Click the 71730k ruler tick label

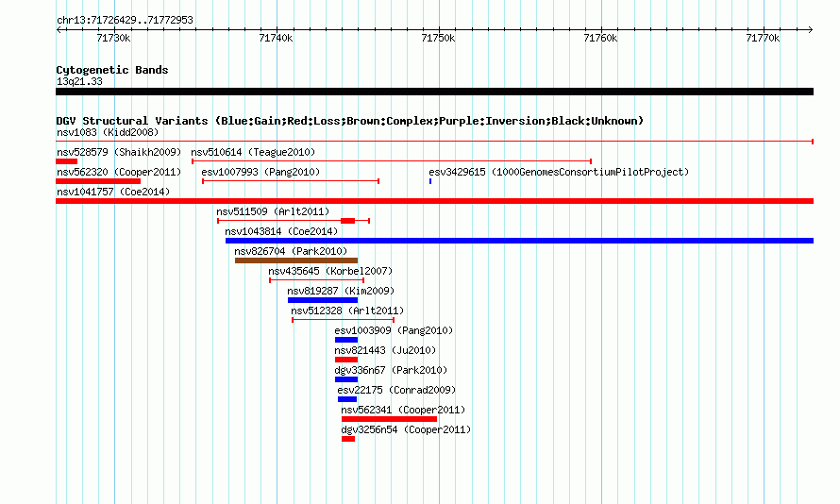(113, 38)
